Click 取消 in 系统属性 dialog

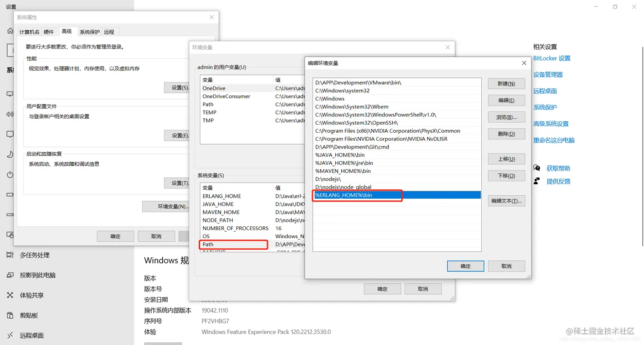pos(156,236)
